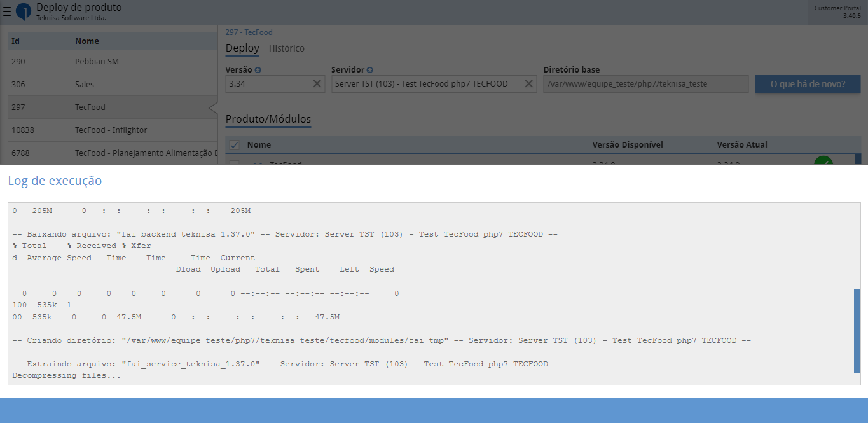Click the 'Log de execução' title
The height and width of the screenshot is (423, 868).
point(55,181)
